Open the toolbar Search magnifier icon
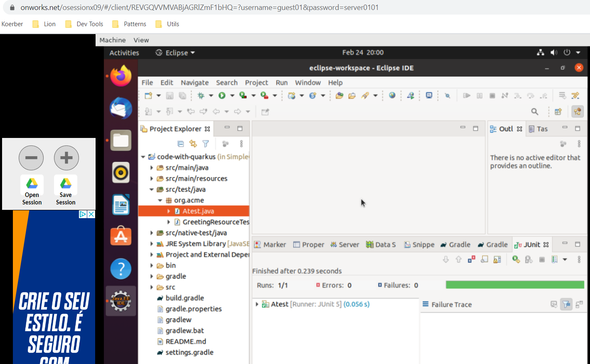 coord(535,111)
